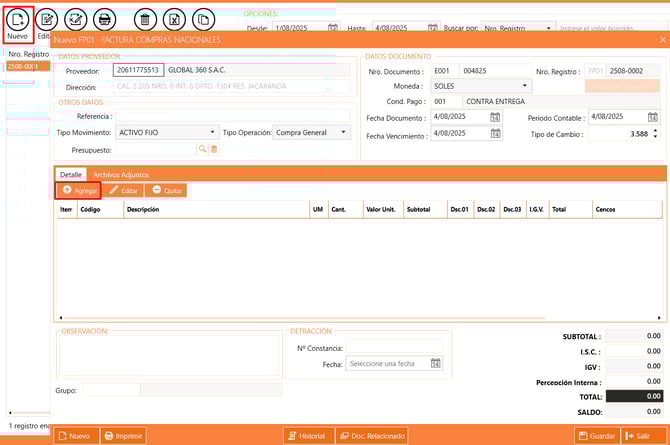
Task: Switch to the Detalle tab
Action: pos(71,174)
